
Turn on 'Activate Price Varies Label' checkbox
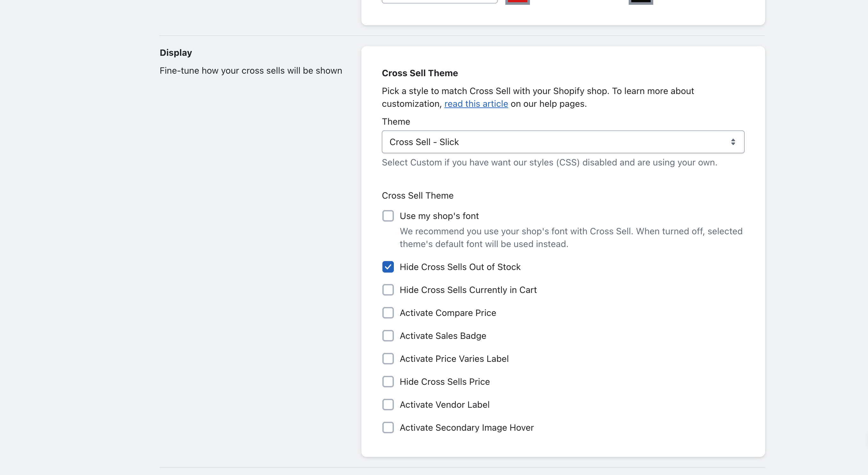(x=388, y=359)
